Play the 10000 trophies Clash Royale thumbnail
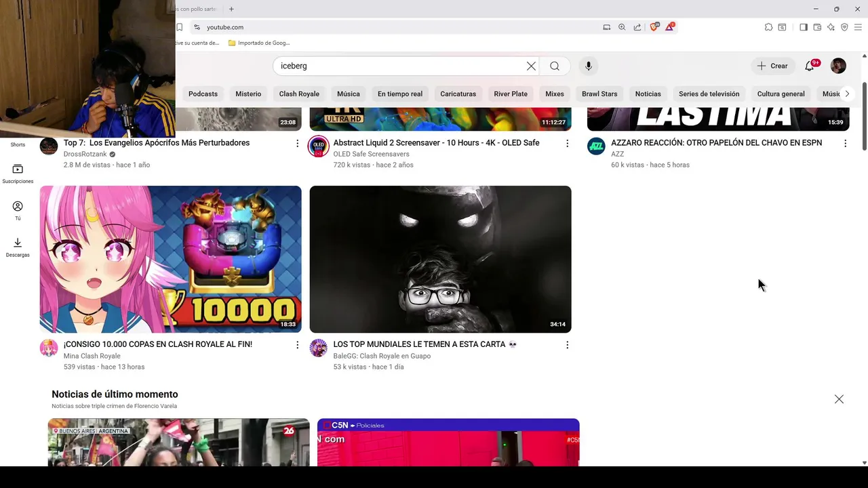 (x=170, y=259)
